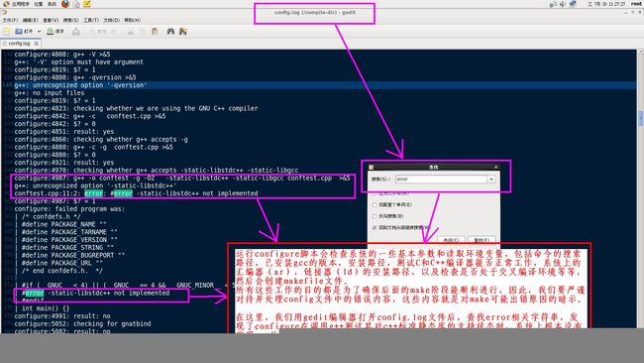Close the config.log tab with its X
Viewport: 644px width, 363px height.
click(36, 44)
